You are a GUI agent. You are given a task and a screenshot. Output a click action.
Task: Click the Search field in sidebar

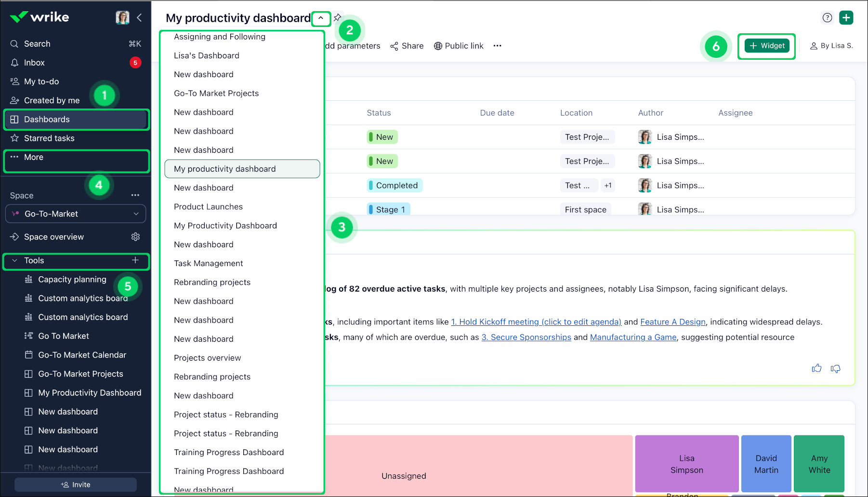tap(37, 44)
